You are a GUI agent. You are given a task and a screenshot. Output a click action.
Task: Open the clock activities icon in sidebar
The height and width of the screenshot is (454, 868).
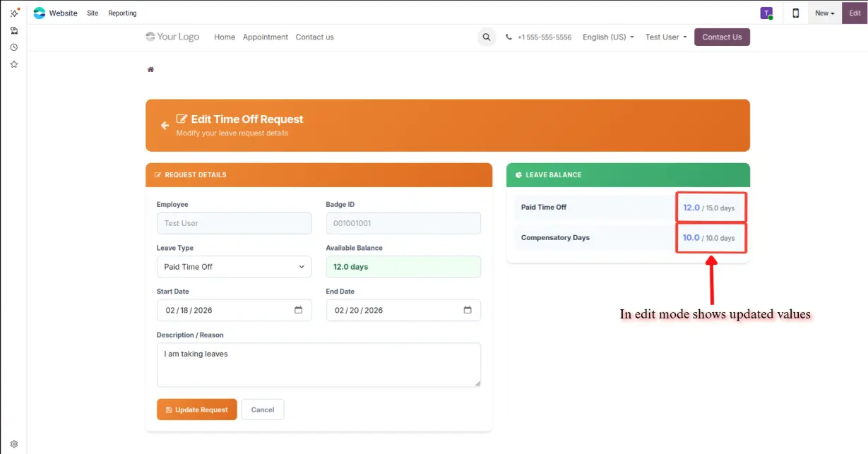pyautogui.click(x=13, y=47)
